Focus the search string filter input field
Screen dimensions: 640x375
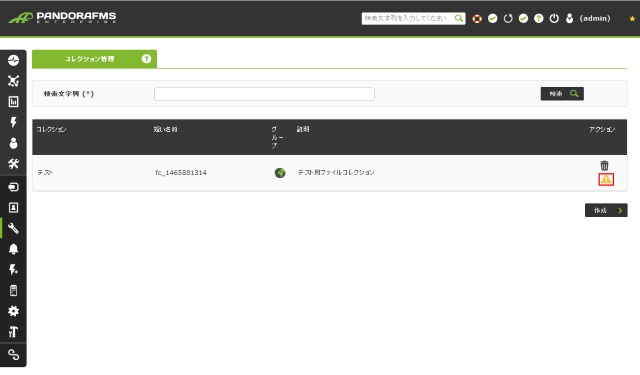[x=264, y=94]
